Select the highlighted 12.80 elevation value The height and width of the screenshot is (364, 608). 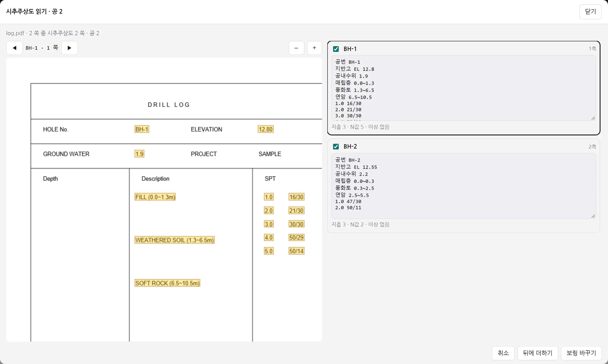click(x=266, y=129)
